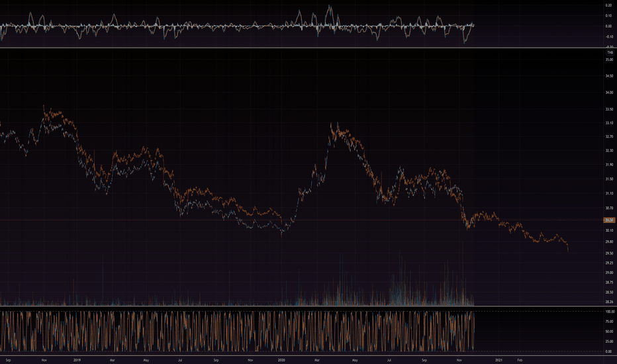
Task: Click the highlighted orange current price label
Action: [609, 220]
